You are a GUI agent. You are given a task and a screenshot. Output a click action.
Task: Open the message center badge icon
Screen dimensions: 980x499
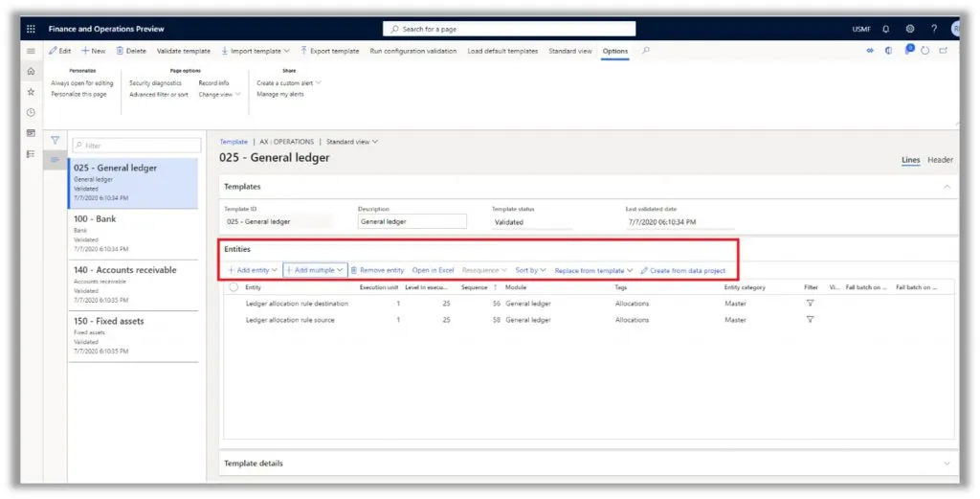[909, 50]
